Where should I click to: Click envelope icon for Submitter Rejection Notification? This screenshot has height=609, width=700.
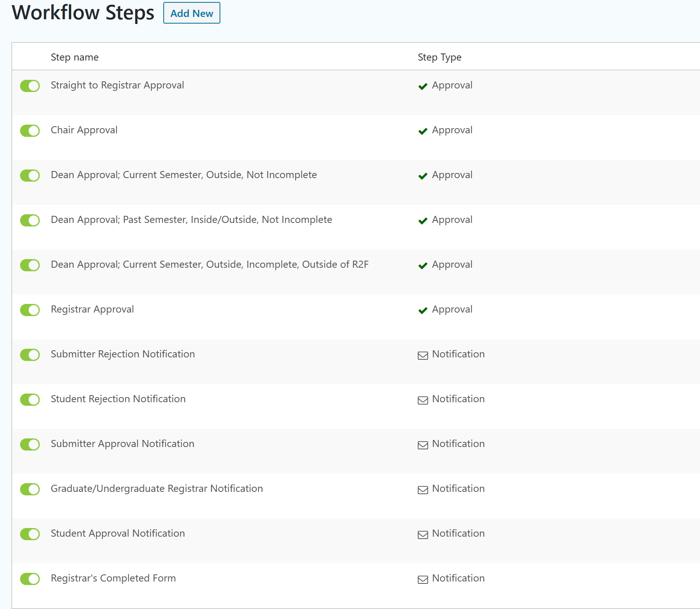coord(423,355)
